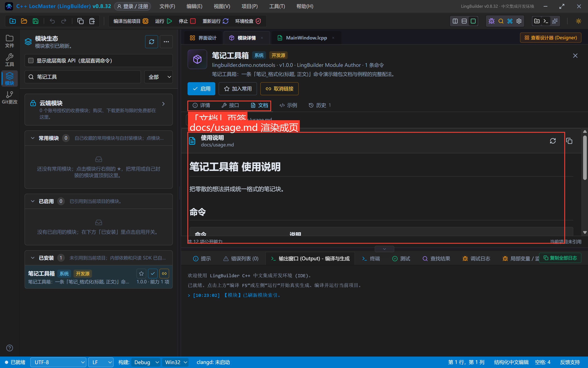Open the help question mark icon
Viewport: 588px width, 368px height.
pos(9,348)
